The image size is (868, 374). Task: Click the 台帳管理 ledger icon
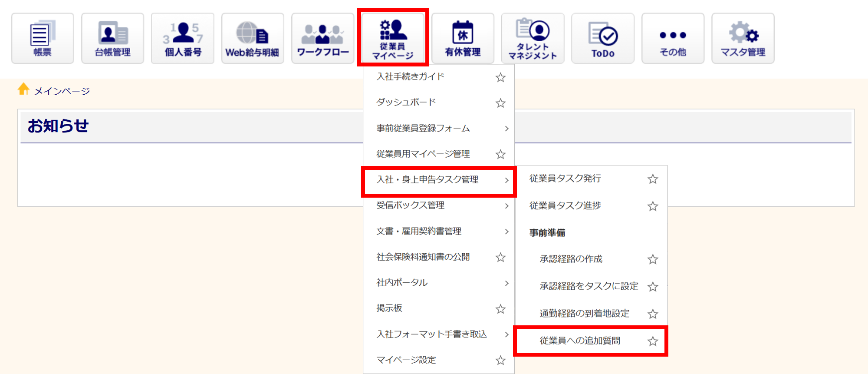tap(112, 38)
